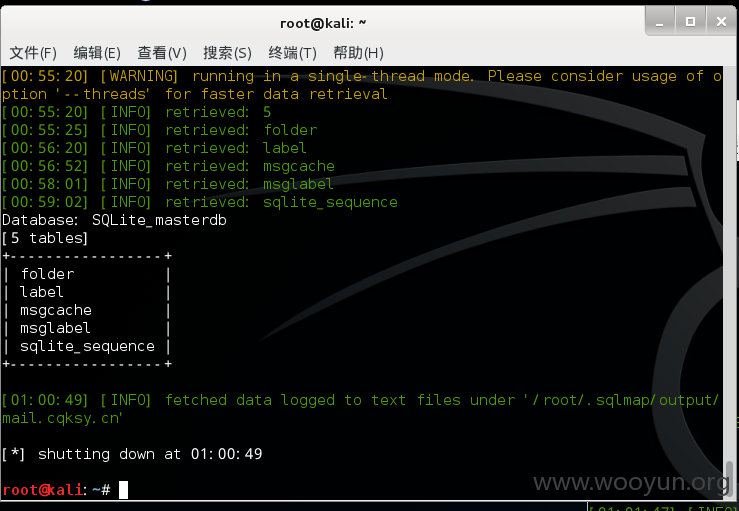This screenshot has height=511, width=739.
Task: Open the 搜索(S) menu
Action: point(227,53)
